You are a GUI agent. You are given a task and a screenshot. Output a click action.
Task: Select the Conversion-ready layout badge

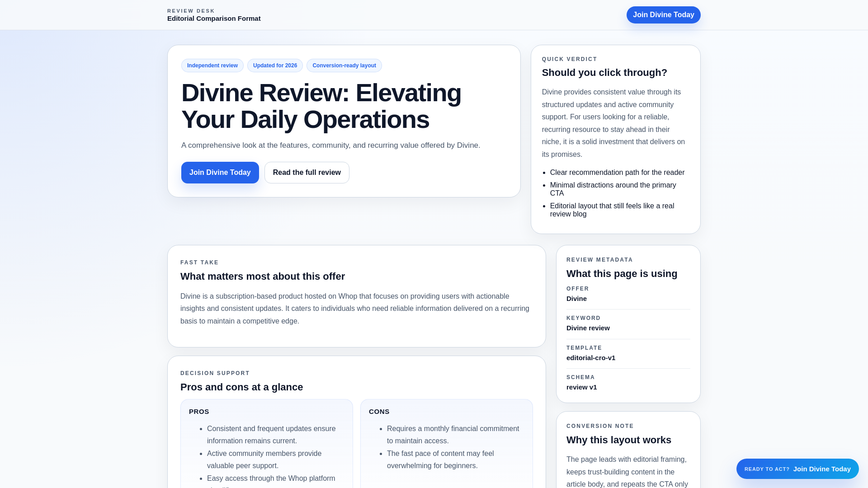click(344, 66)
